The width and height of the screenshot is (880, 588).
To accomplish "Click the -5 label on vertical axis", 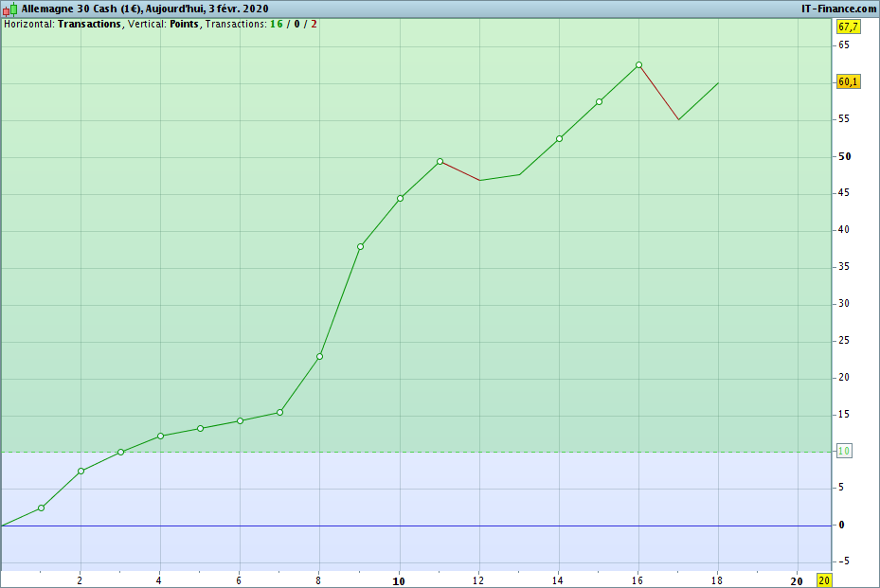I will [x=843, y=561].
